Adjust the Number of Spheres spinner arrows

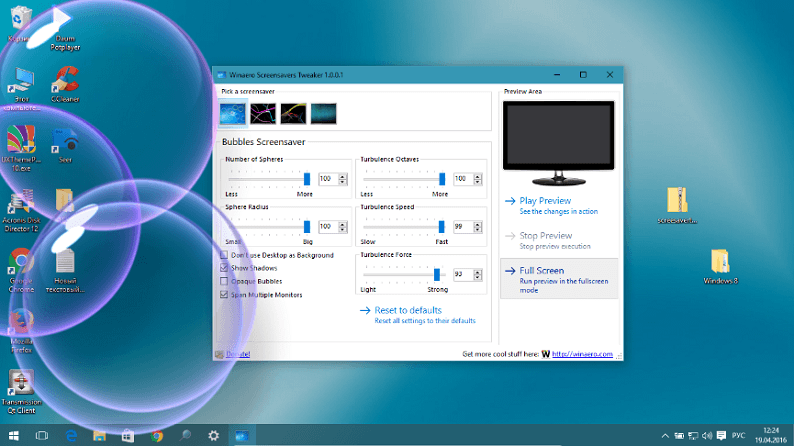coord(343,179)
